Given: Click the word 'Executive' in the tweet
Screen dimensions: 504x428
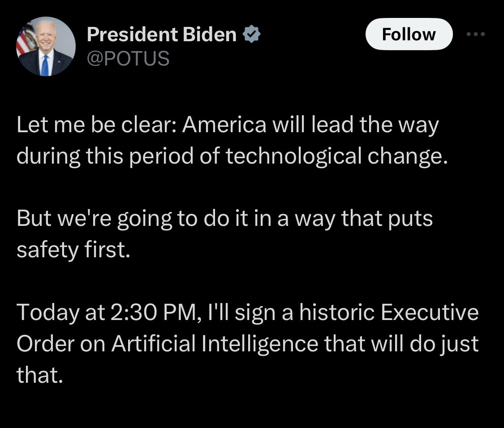Looking at the screenshot, I should pos(430,312).
